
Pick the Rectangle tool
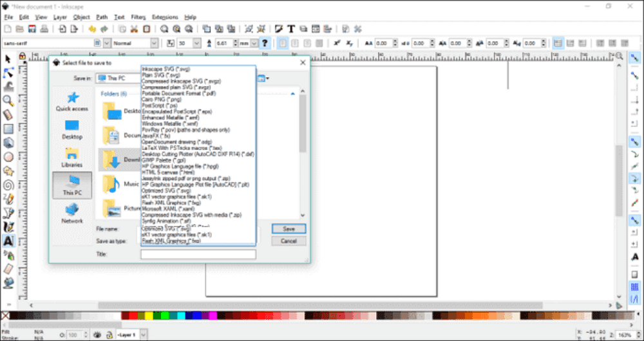click(x=8, y=129)
